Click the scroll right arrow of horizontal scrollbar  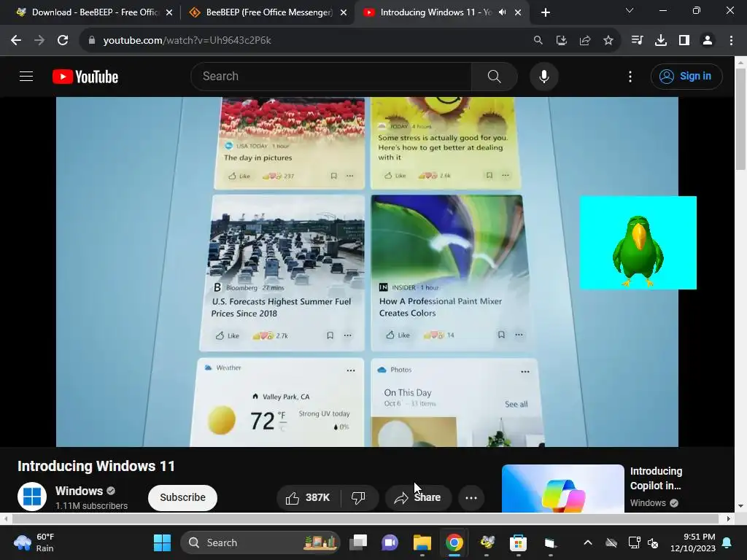(729, 518)
